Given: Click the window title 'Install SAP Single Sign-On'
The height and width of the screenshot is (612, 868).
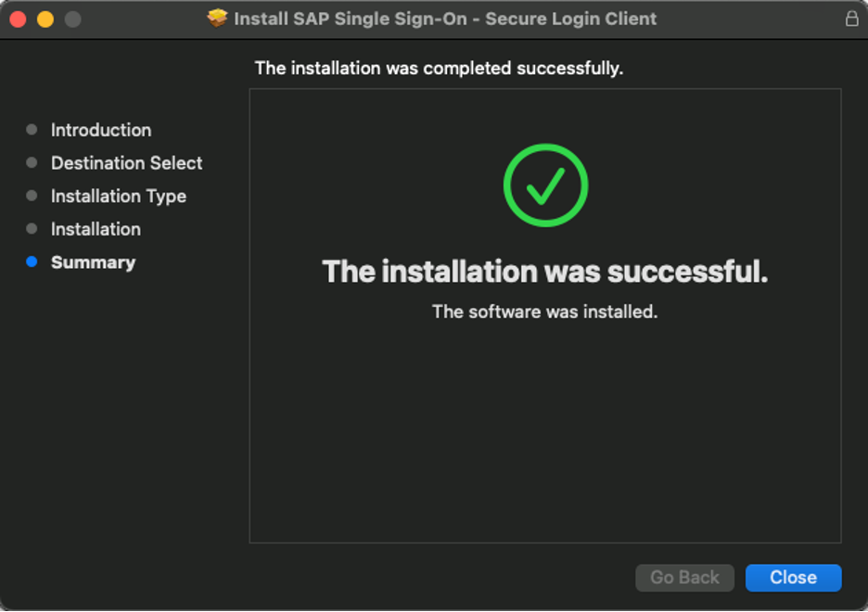Looking at the screenshot, I should 445,19.
